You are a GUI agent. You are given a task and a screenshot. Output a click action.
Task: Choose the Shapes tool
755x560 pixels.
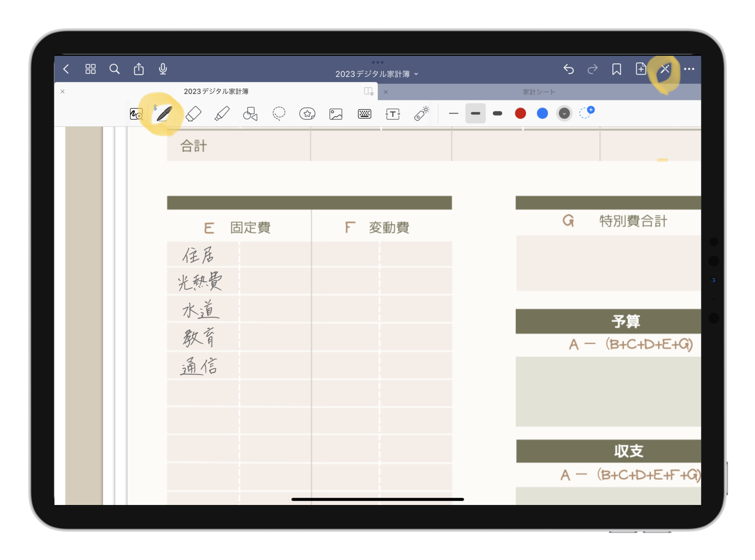click(x=250, y=114)
